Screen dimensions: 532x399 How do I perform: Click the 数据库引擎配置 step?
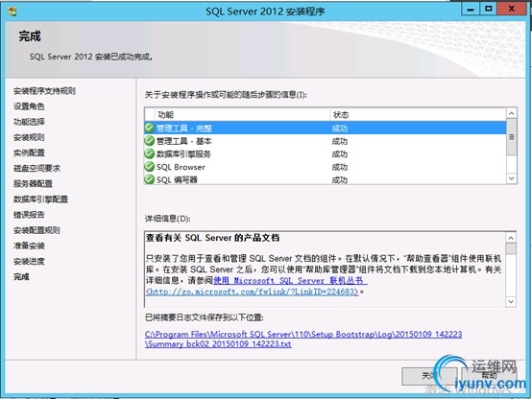point(40,199)
